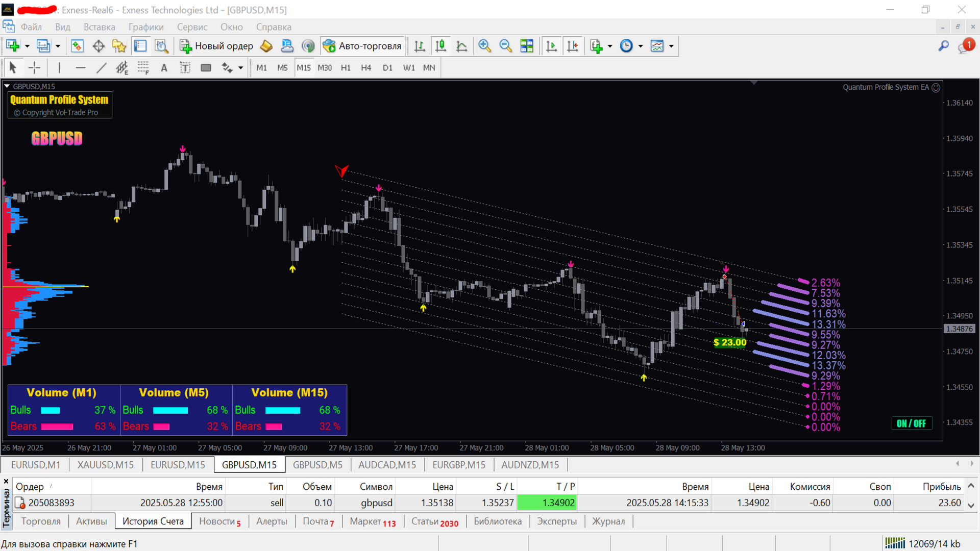Select the text label tool
980x551 pixels.
pyautogui.click(x=164, y=67)
